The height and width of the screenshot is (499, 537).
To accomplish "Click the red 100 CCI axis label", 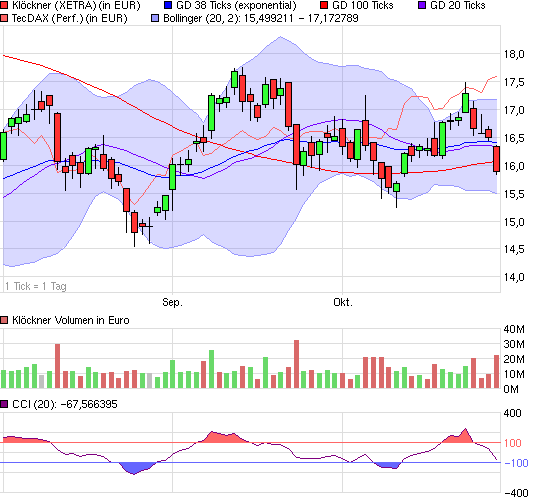I will [x=512, y=443].
